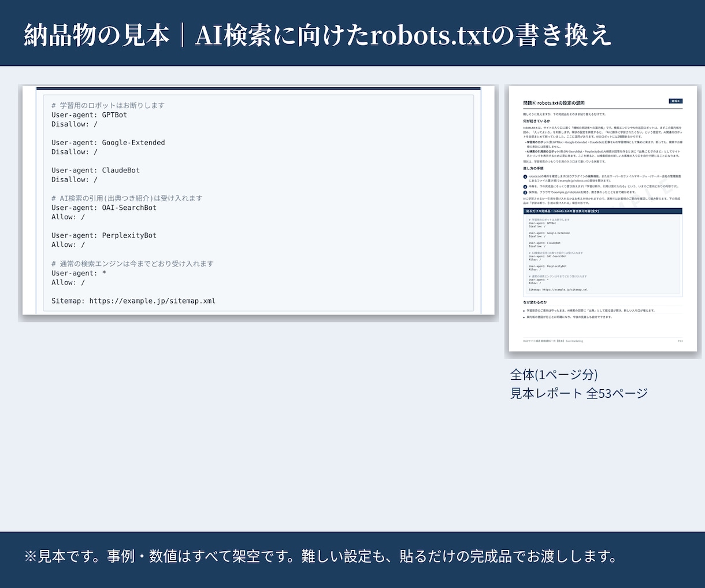Click the small code block inside the thumbnail page
Image resolution: width=705 pixels, height=588 pixels.
pyautogui.click(x=603, y=256)
